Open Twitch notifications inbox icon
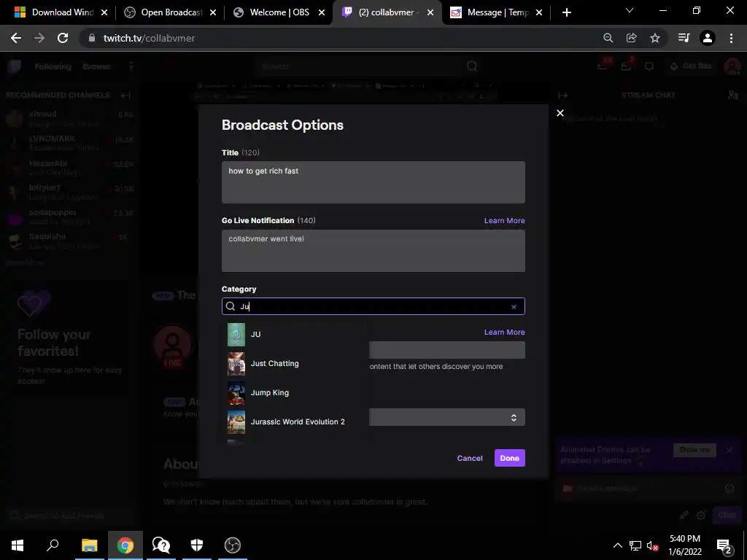 pos(626,66)
